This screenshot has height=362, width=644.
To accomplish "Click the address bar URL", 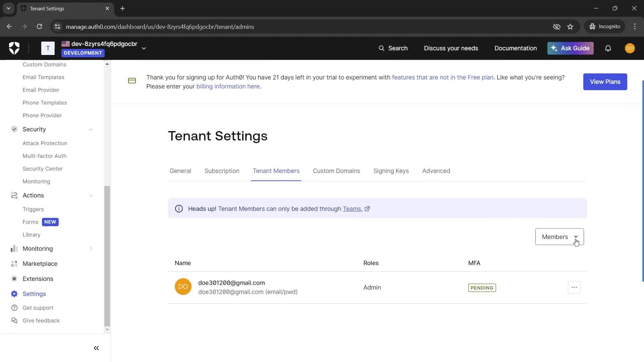I will point(160,27).
